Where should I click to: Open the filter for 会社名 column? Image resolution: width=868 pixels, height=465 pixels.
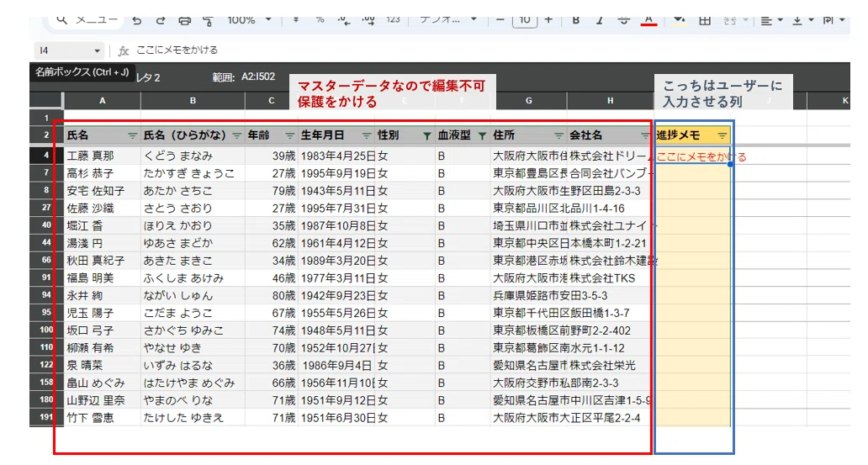[645, 135]
